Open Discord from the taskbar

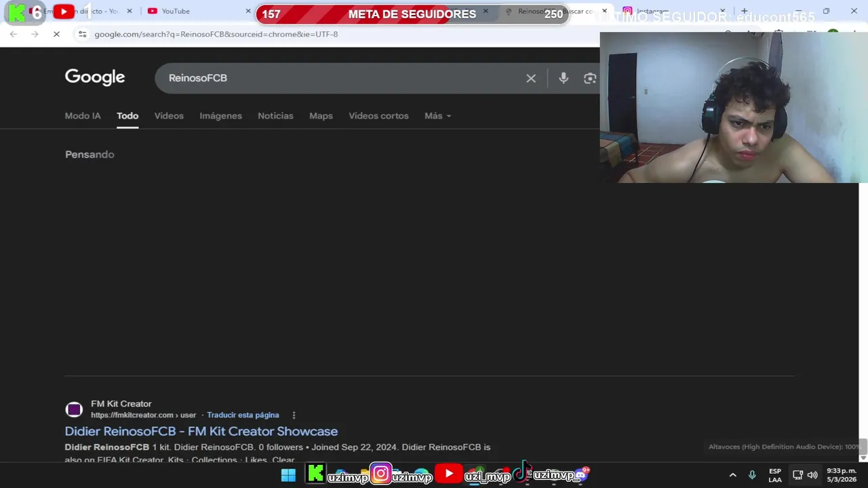(582, 474)
